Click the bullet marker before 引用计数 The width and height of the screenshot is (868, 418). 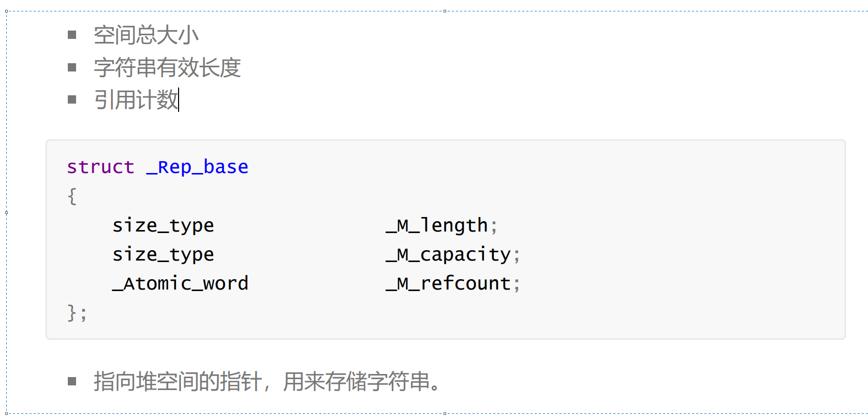[72, 99]
